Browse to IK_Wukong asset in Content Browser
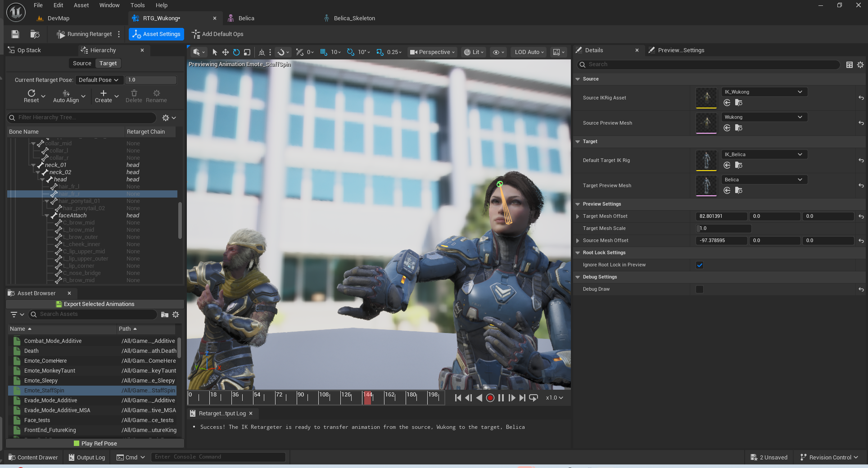 [x=738, y=103]
